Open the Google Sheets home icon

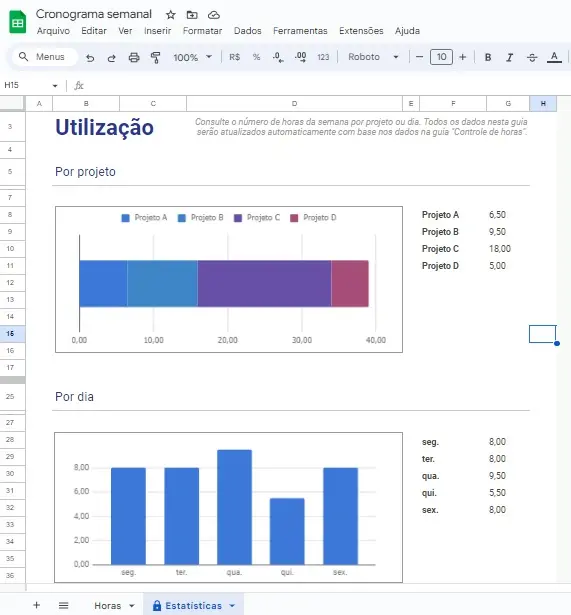[17, 22]
